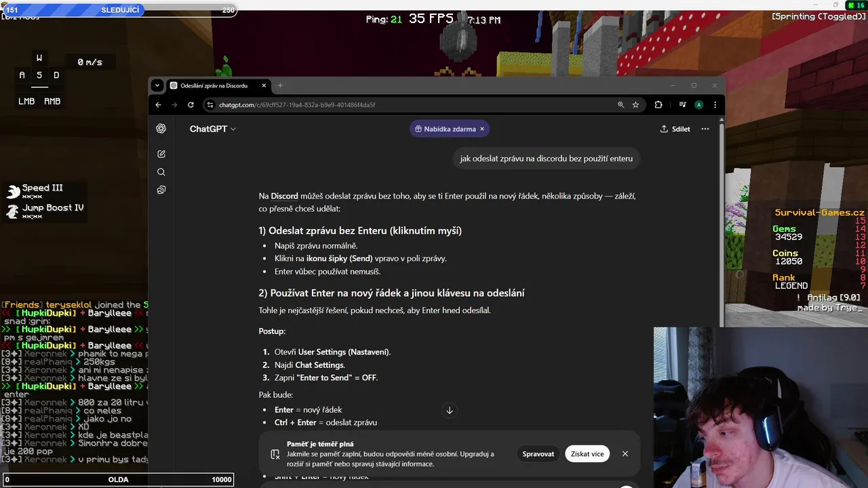The image size is (868, 488).
Task: Start a new chat from sidebar icon
Action: pyautogui.click(x=161, y=155)
